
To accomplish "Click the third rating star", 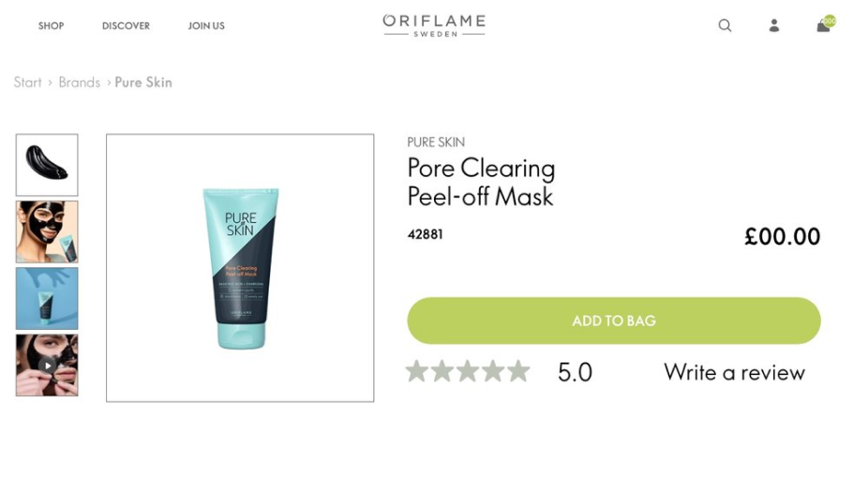I will pyautogui.click(x=468, y=371).
